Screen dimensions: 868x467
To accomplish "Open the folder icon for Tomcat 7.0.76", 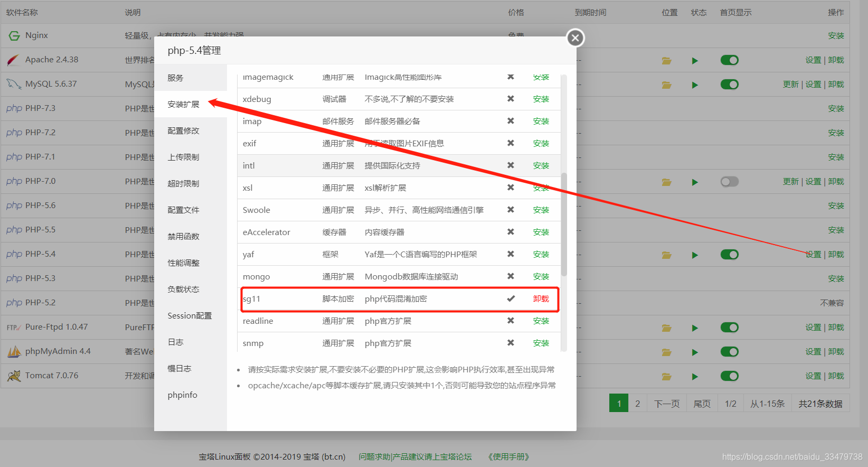I will tap(667, 377).
